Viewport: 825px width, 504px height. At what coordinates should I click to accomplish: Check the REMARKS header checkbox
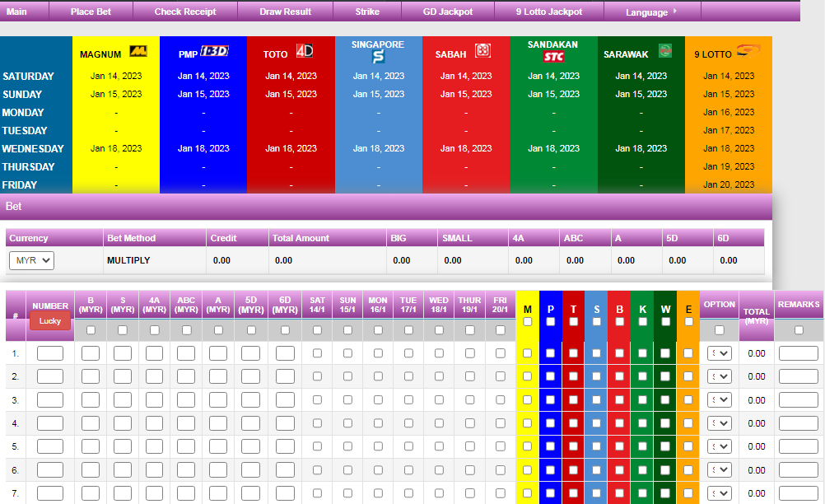point(798,330)
